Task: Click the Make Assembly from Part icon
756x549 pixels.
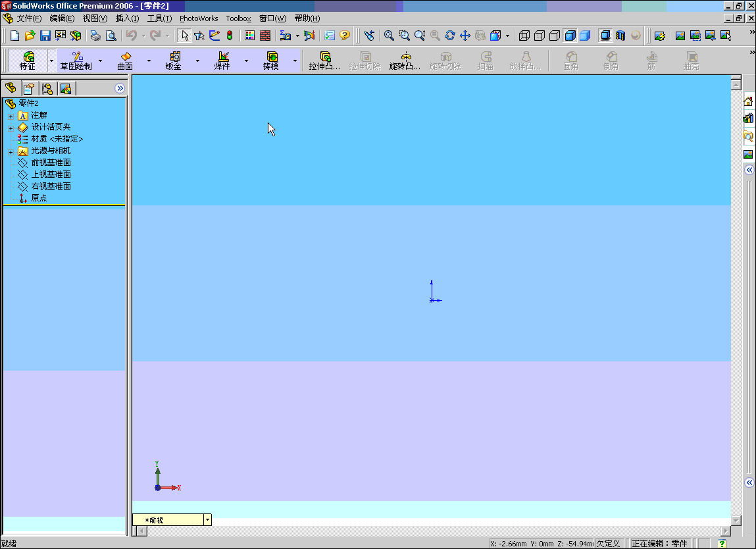Action: point(76,36)
